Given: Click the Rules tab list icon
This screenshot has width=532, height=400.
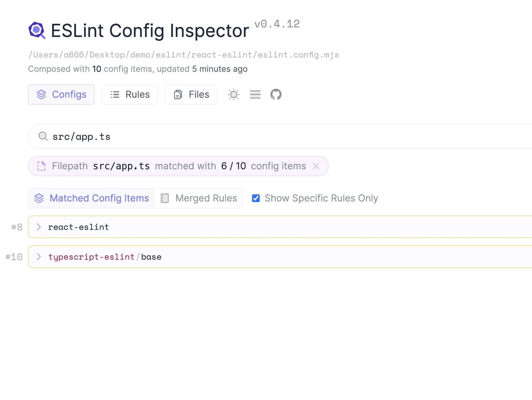Looking at the screenshot, I should point(115,94).
